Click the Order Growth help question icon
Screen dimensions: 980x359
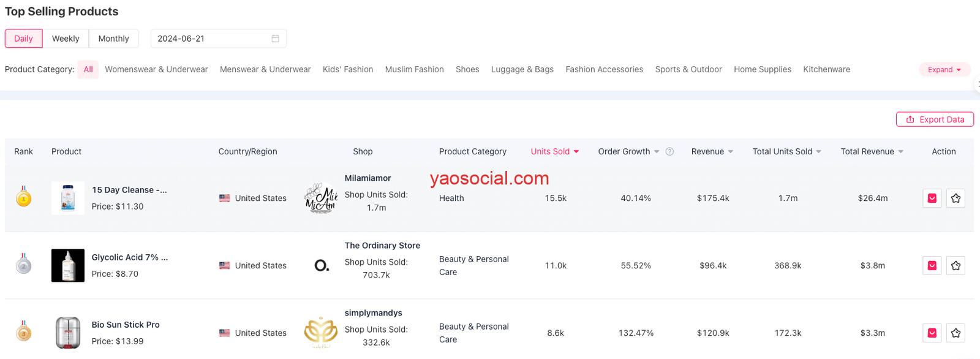click(x=669, y=151)
